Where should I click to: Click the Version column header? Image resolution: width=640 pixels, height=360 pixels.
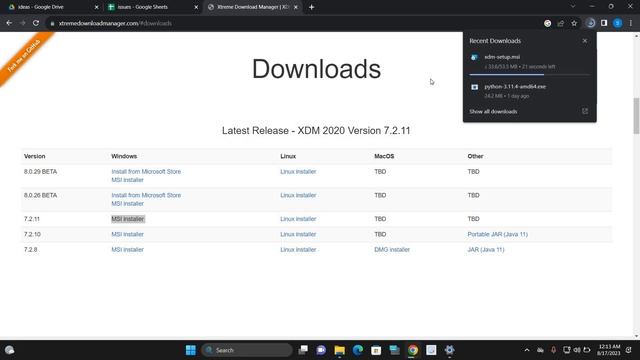(x=35, y=156)
